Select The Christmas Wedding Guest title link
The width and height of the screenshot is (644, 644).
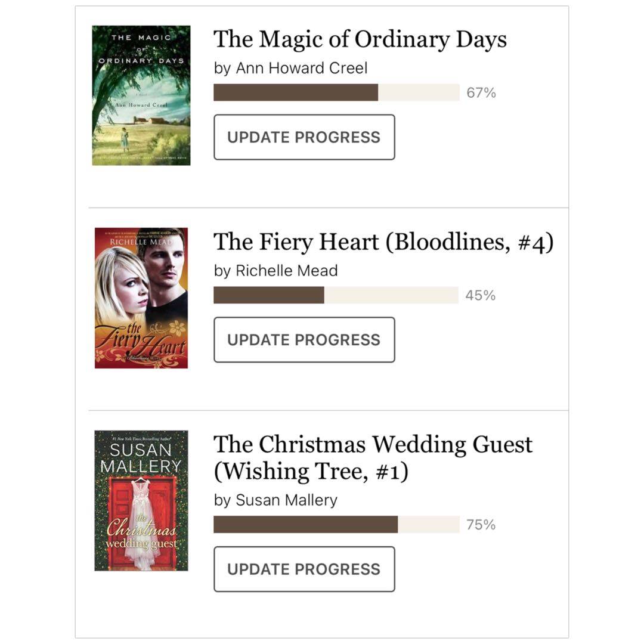373,458
